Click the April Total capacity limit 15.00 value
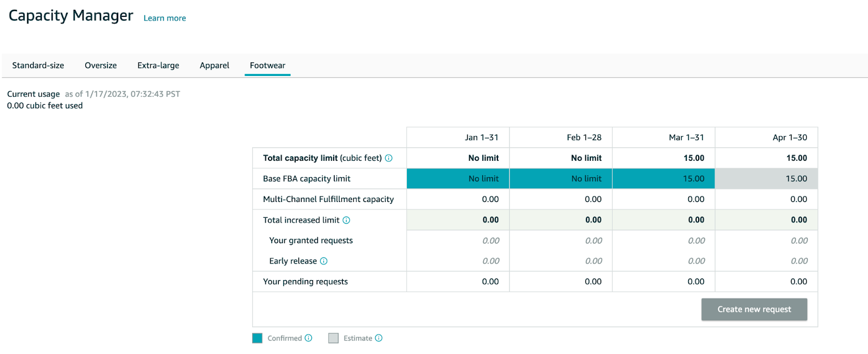The width and height of the screenshot is (868, 354). coord(796,158)
